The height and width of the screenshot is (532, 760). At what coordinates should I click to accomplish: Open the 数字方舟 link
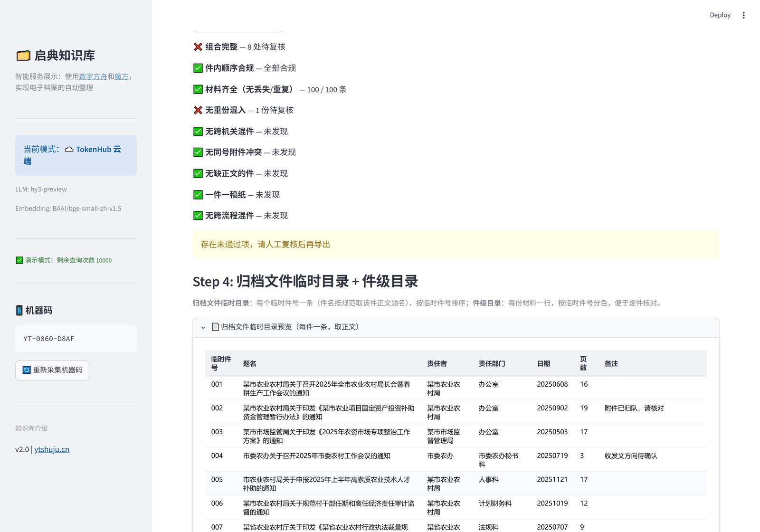pos(93,76)
